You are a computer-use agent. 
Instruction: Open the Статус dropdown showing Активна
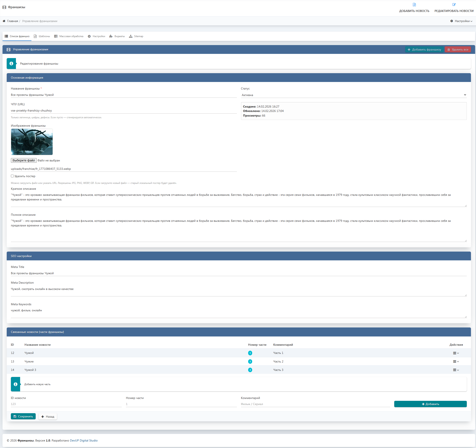pyautogui.click(x=353, y=95)
